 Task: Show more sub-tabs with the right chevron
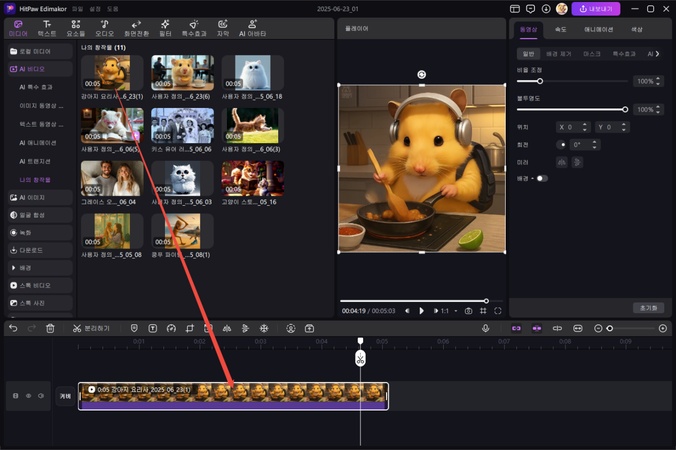point(657,54)
